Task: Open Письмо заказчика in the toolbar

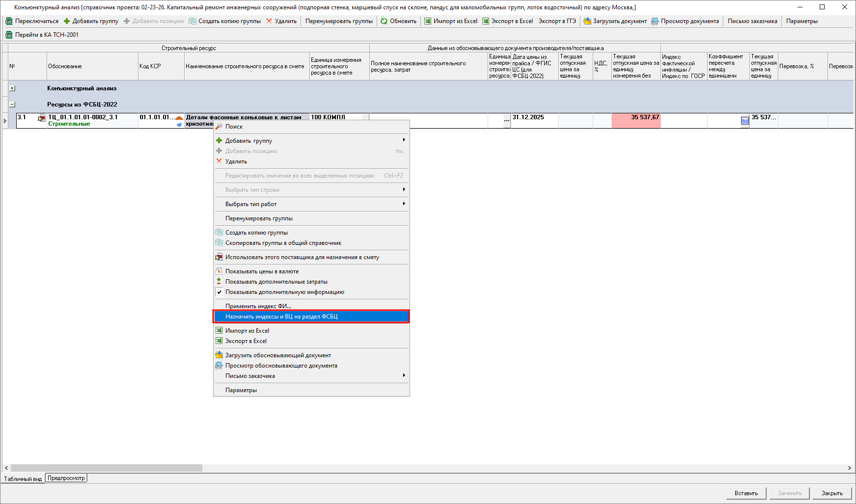Action: tap(752, 21)
